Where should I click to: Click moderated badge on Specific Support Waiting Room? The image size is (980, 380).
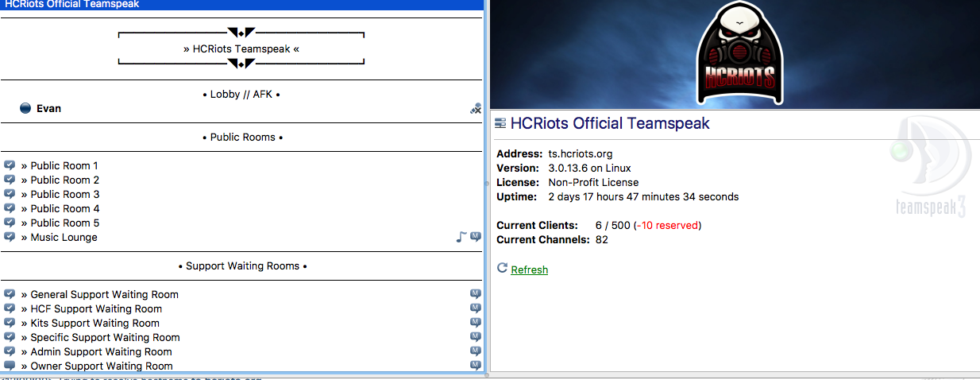click(476, 337)
